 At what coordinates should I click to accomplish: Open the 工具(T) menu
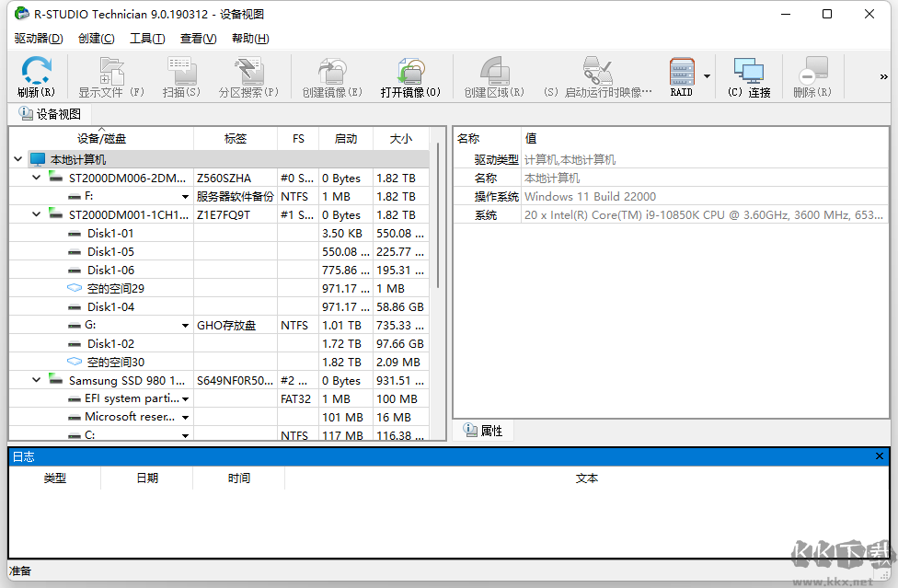coord(147,39)
